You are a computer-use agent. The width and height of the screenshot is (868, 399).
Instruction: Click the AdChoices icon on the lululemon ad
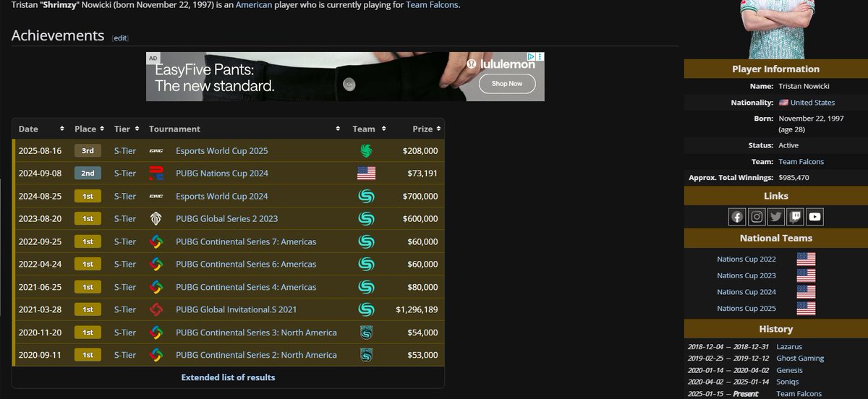click(x=531, y=56)
